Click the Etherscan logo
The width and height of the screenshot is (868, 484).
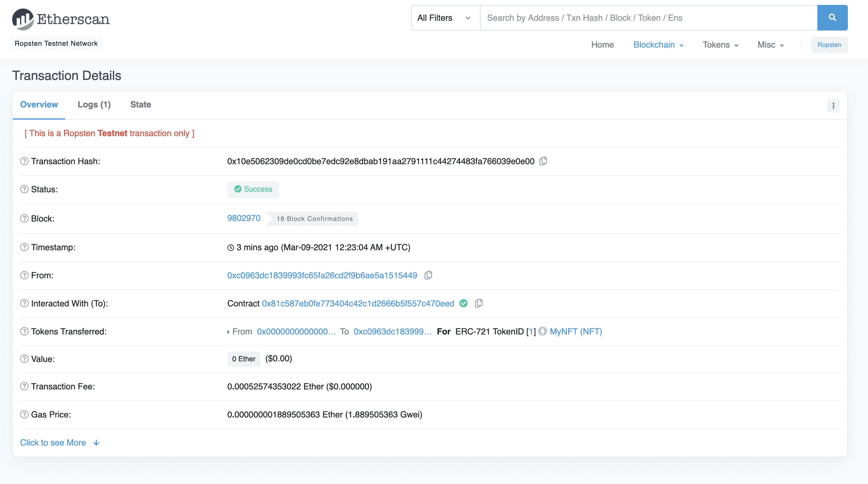(x=60, y=19)
